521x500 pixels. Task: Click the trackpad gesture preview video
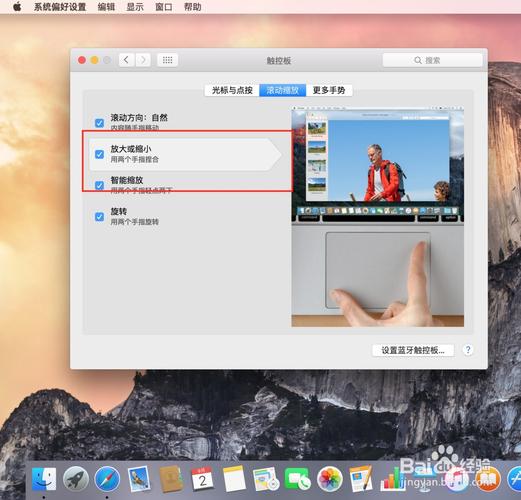point(378,217)
